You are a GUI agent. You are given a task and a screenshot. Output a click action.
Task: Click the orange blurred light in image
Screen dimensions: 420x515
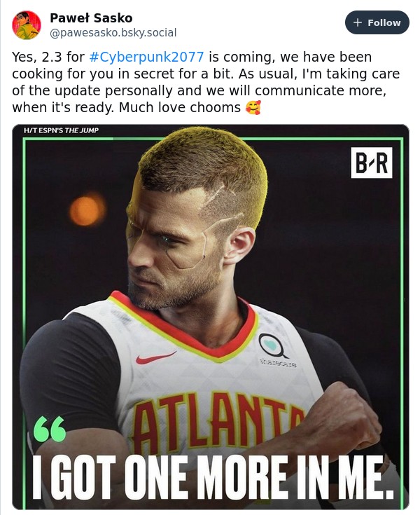(87, 210)
